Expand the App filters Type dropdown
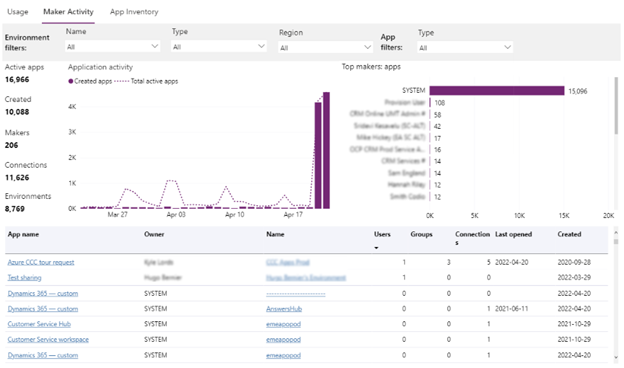The image size is (624, 368). click(x=465, y=48)
